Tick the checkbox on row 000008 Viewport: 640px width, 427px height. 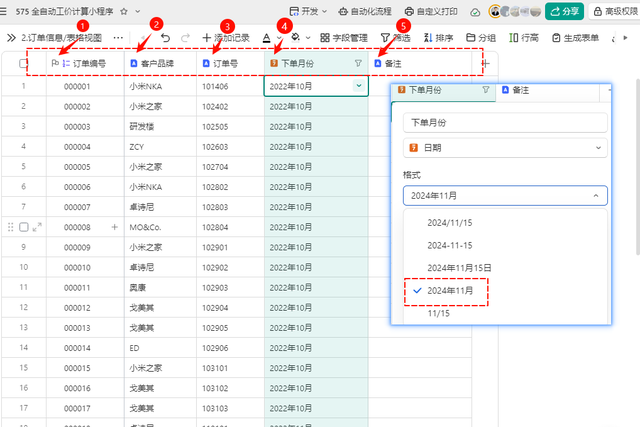[24, 227]
